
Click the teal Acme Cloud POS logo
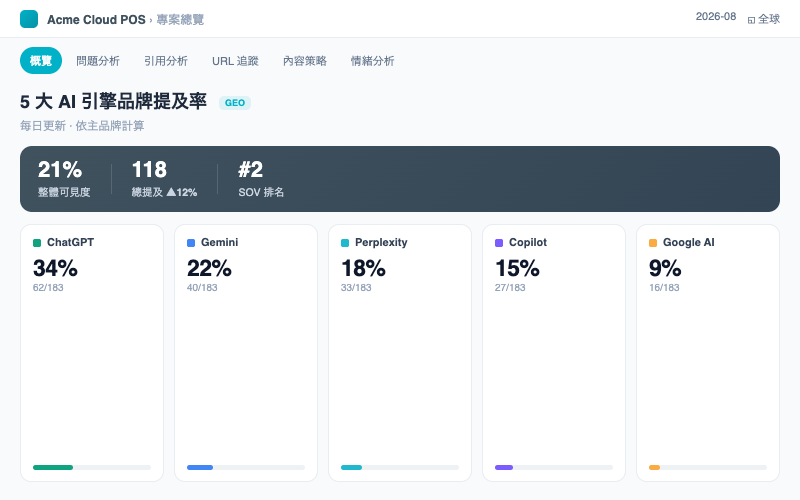[x=29, y=19]
